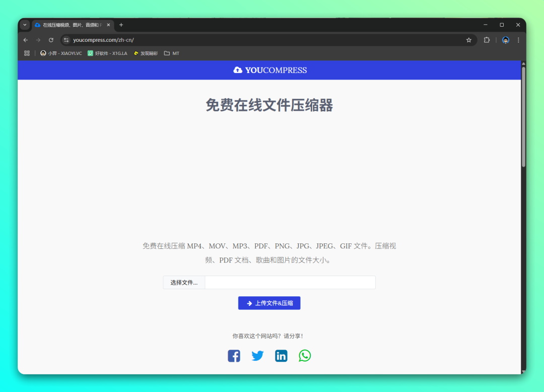This screenshot has width=544, height=392.
Task: Go back using the browser back arrow
Action: point(26,40)
